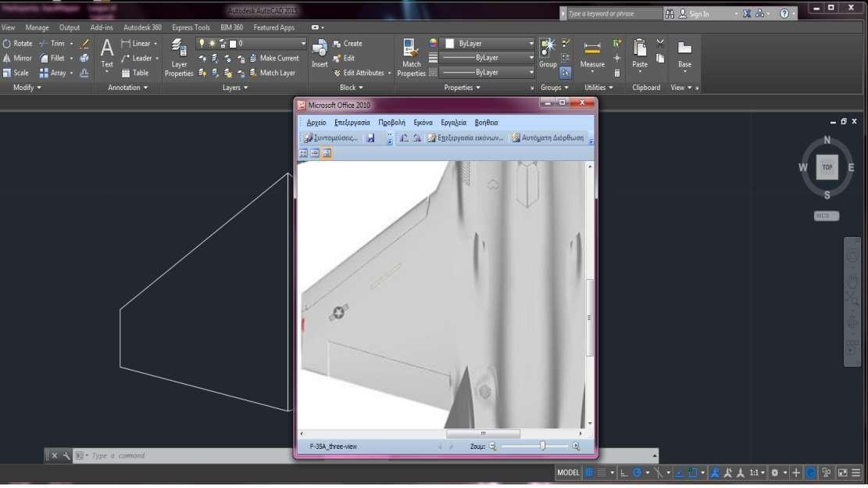The width and height of the screenshot is (868, 488).
Task: Open Layer Properties manager
Action: tap(179, 58)
